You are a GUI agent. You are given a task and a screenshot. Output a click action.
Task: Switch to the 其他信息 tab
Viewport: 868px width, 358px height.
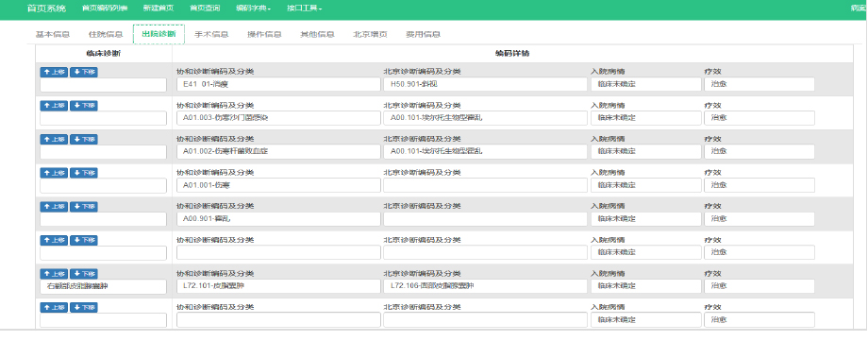[x=318, y=34]
